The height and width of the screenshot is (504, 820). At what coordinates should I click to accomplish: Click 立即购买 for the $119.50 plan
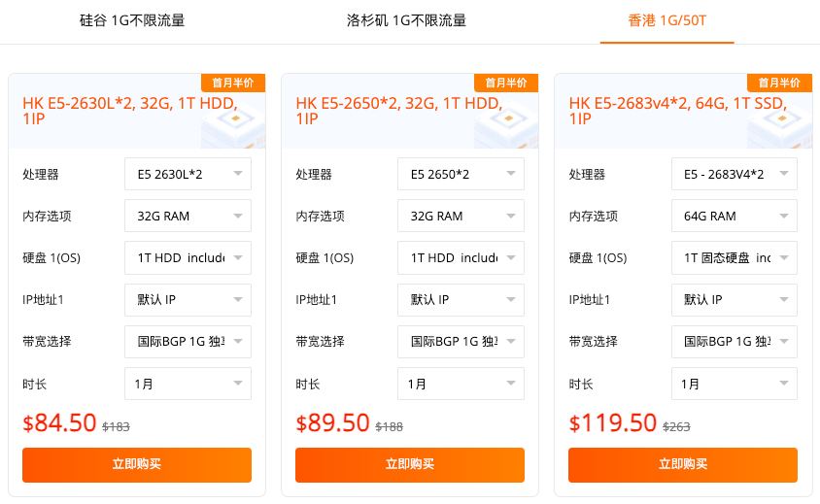coord(683,464)
